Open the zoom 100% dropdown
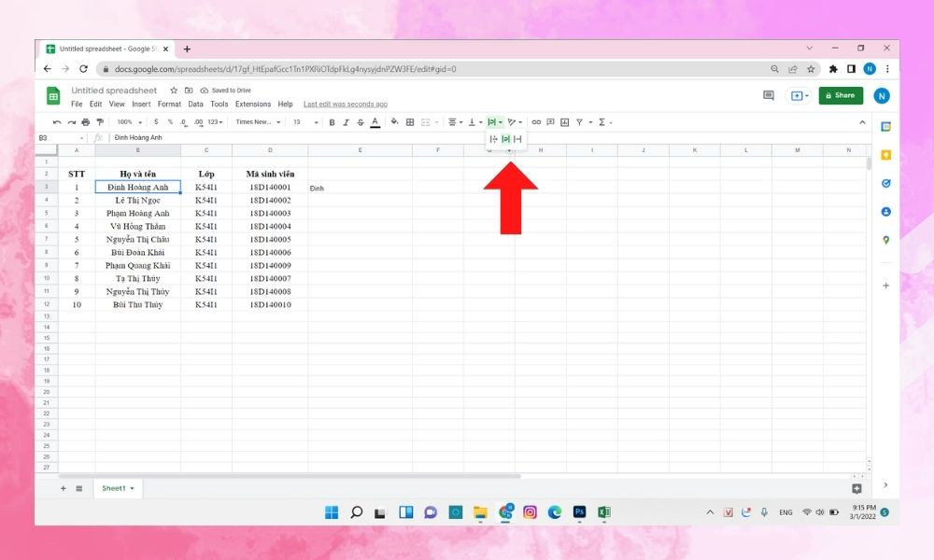The height and width of the screenshot is (560, 934). tap(127, 122)
